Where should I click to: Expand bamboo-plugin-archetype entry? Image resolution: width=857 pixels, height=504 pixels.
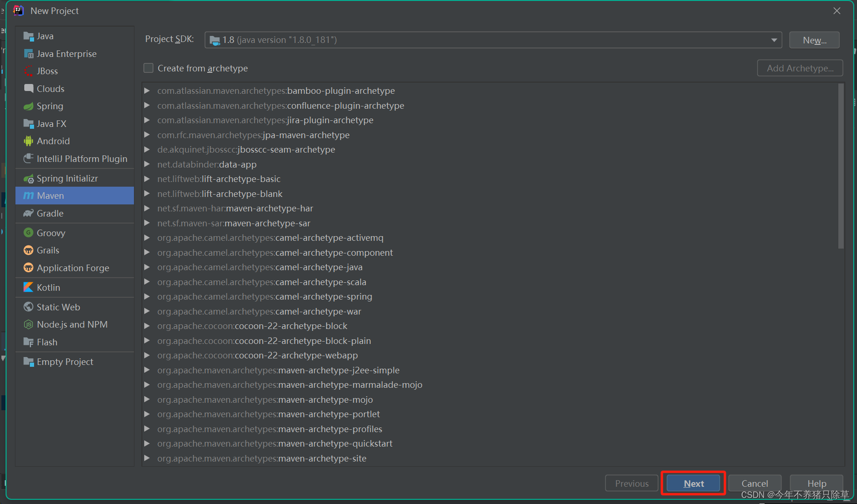click(147, 91)
